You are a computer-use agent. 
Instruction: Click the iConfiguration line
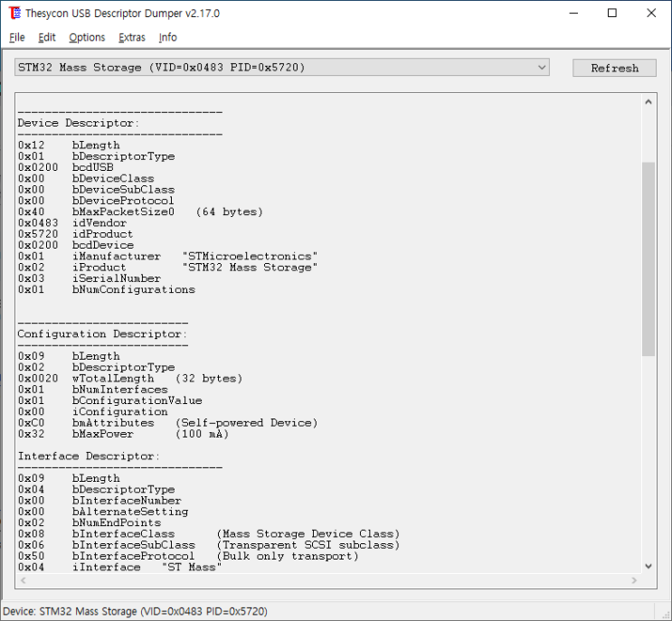point(92,412)
